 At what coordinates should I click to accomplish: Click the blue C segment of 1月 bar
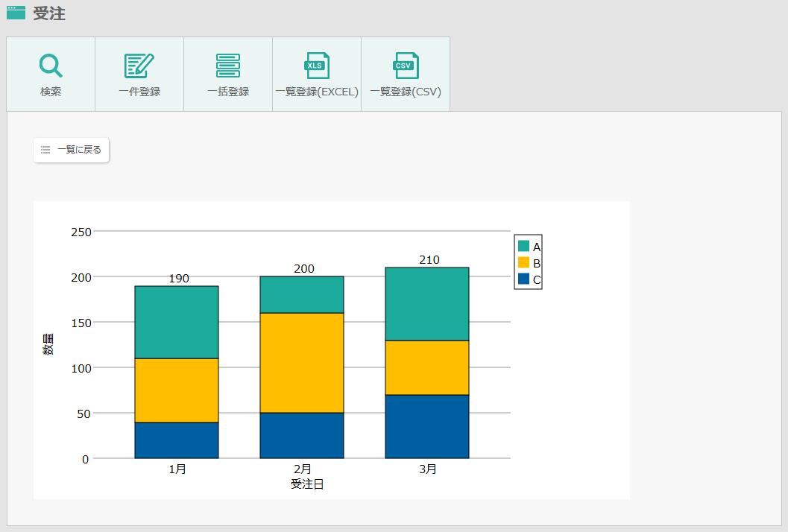click(x=177, y=440)
